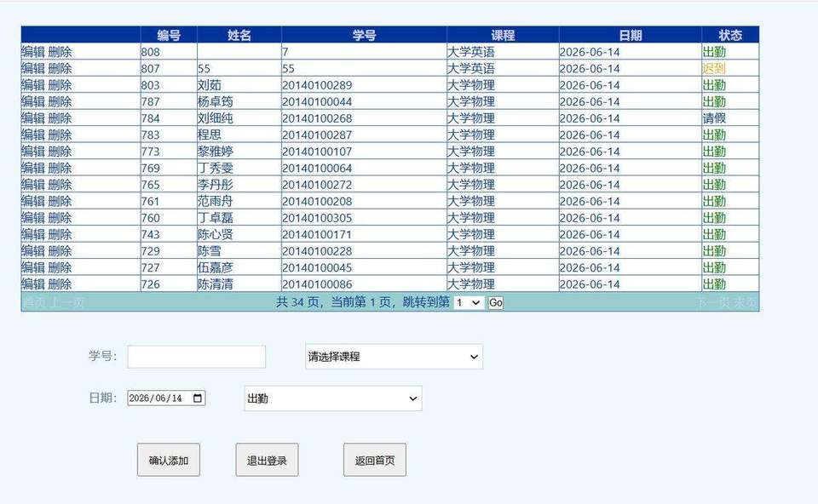Viewport: 818px width, 504px height.
Task: Click the 学号 column header
Action: pyautogui.click(x=364, y=35)
